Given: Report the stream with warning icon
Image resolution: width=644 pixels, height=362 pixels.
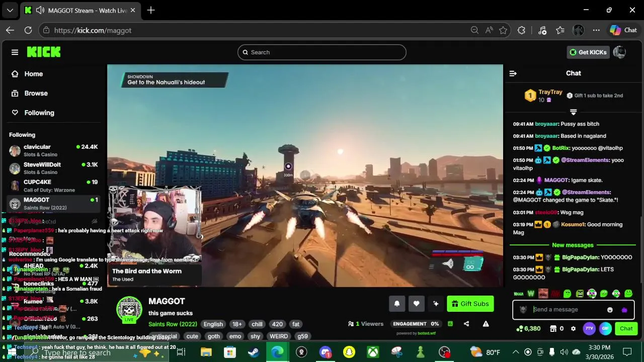Looking at the screenshot, I should (486, 324).
